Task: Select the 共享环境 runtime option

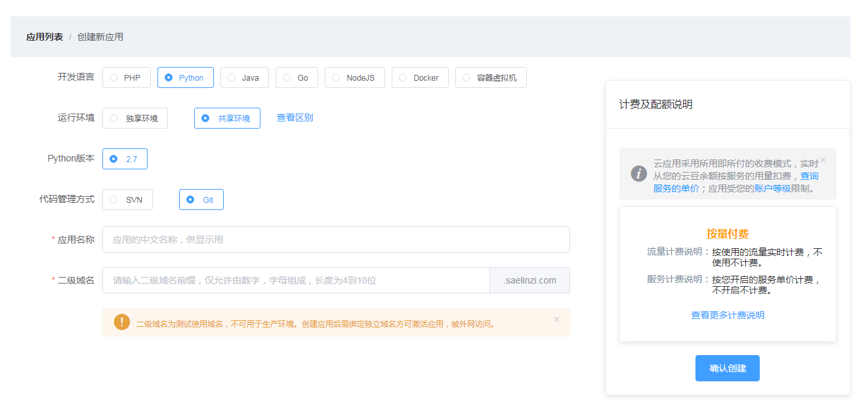Action: [x=227, y=118]
